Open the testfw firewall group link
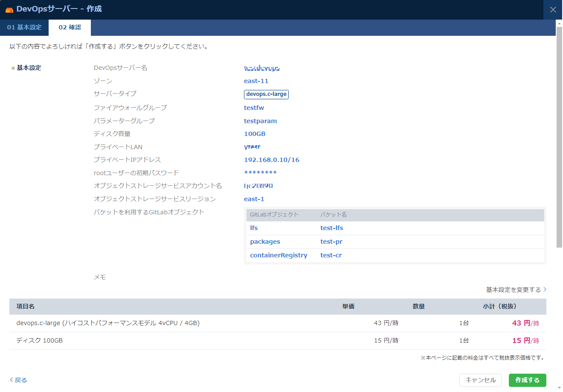Viewport: 563px width, 392px height. coord(254,107)
